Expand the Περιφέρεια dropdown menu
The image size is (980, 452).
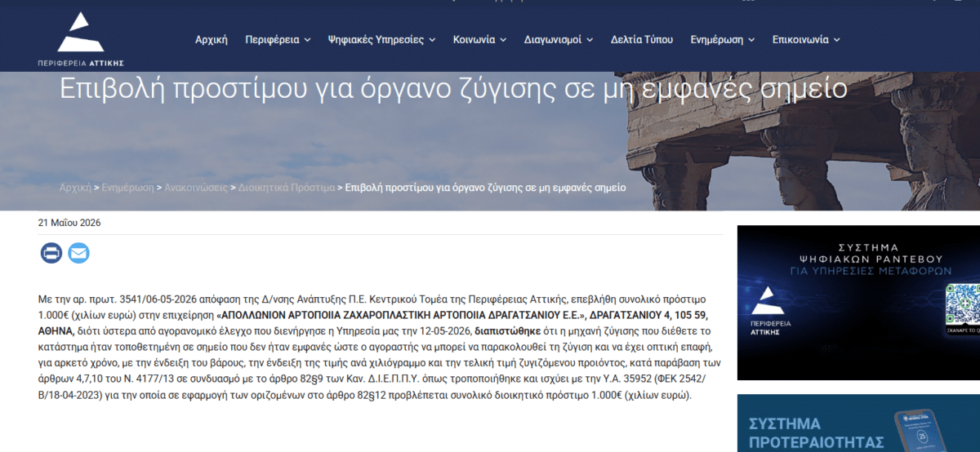(278, 39)
